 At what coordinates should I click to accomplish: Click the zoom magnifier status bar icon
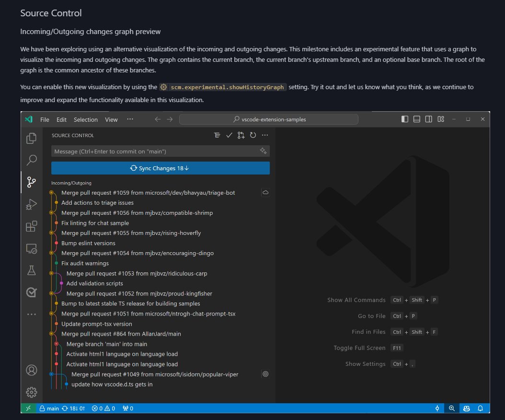point(452,408)
